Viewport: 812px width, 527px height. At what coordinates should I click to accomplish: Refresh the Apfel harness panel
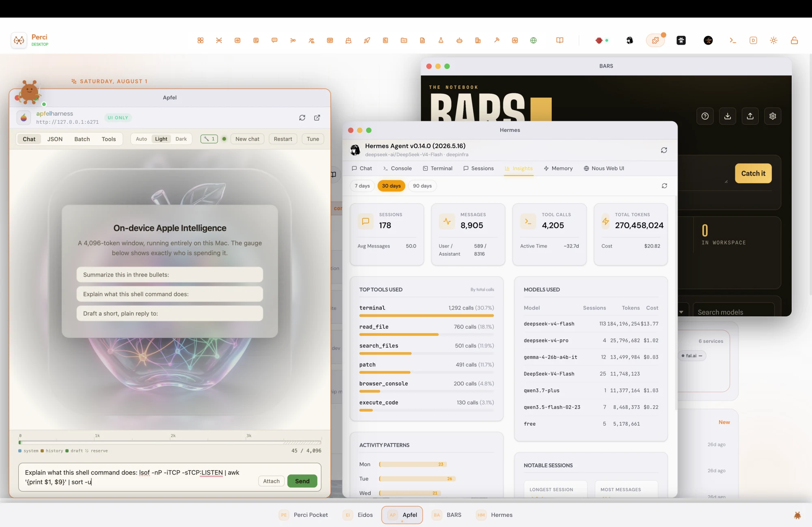pyautogui.click(x=302, y=118)
